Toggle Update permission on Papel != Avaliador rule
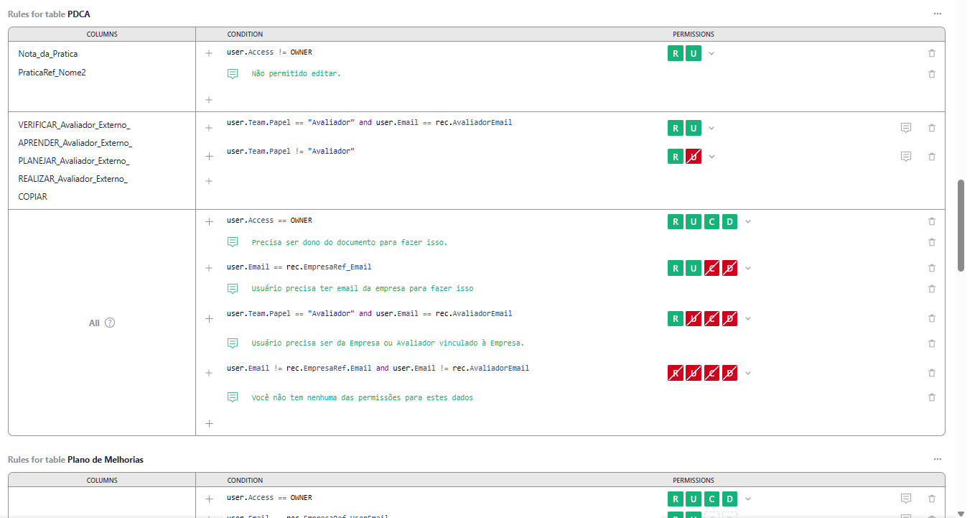 (693, 157)
